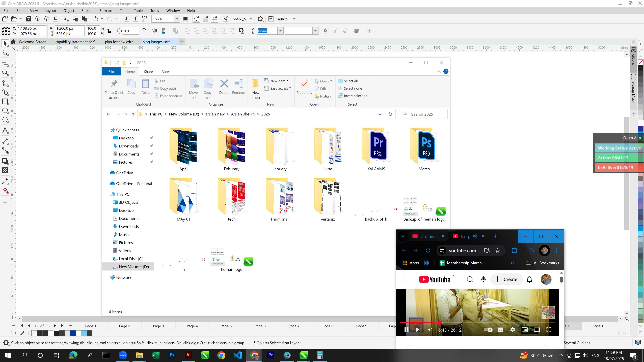Open the Bitmaps menu
This screenshot has height=362, width=644.
[106, 11]
